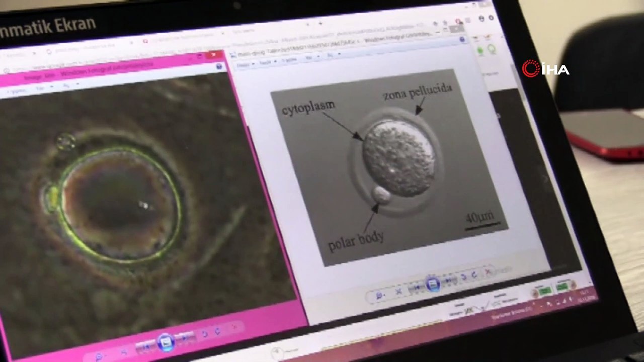Open help in the right photo viewer

click(x=462, y=40)
